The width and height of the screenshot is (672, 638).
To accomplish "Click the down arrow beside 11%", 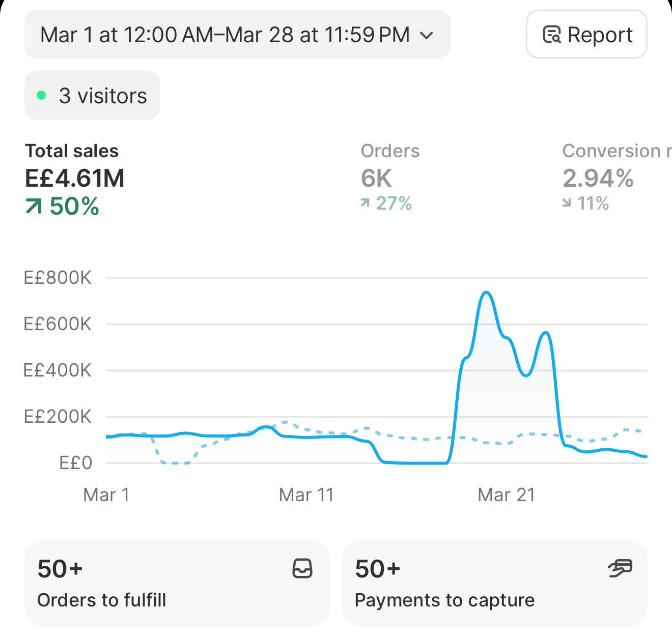I will [567, 203].
